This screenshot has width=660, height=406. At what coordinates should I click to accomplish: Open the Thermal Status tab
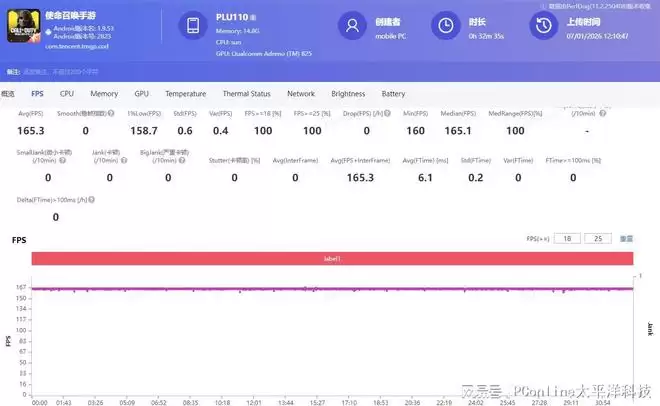(x=246, y=94)
